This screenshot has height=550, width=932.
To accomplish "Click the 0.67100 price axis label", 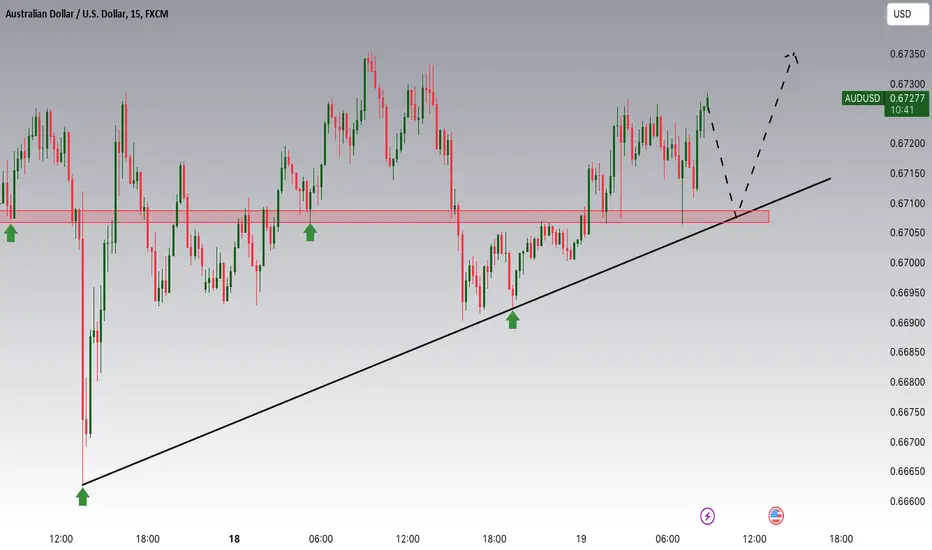I will coord(907,203).
